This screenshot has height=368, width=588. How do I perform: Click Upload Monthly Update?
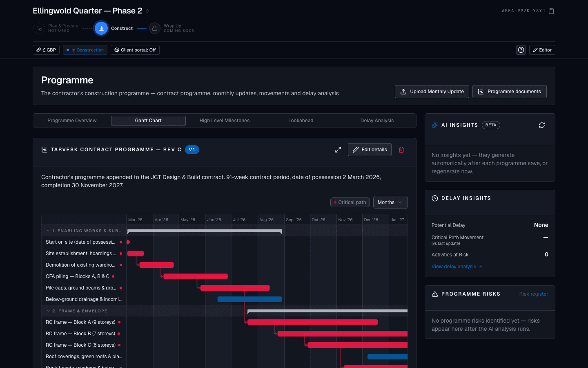pos(432,92)
